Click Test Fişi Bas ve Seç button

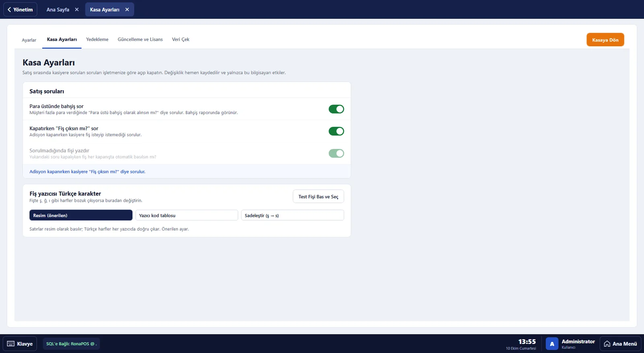point(318,197)
